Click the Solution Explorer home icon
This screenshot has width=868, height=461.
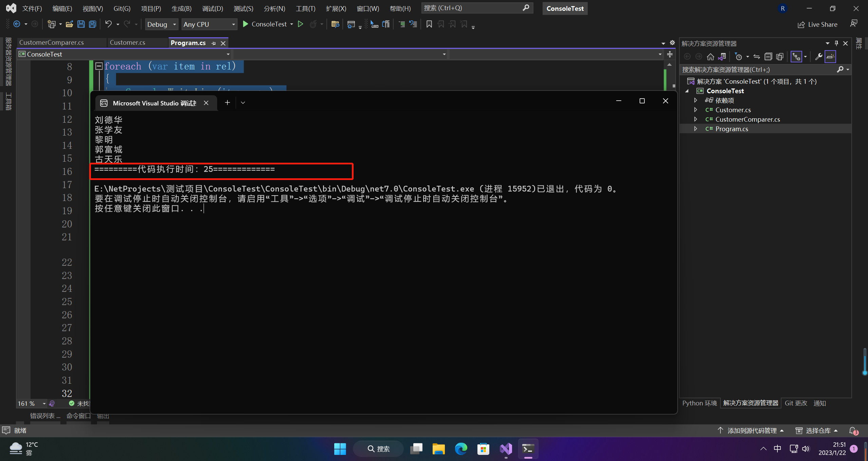pos(710,57)
